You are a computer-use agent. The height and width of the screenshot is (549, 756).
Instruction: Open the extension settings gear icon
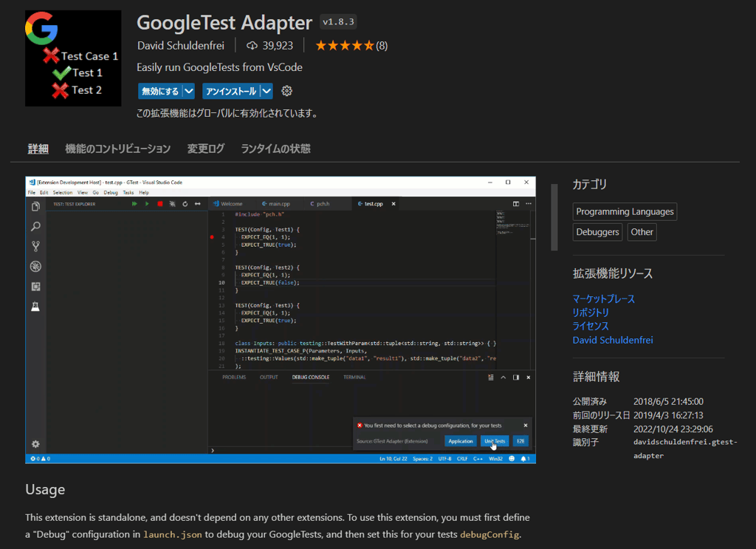[286, 91]
